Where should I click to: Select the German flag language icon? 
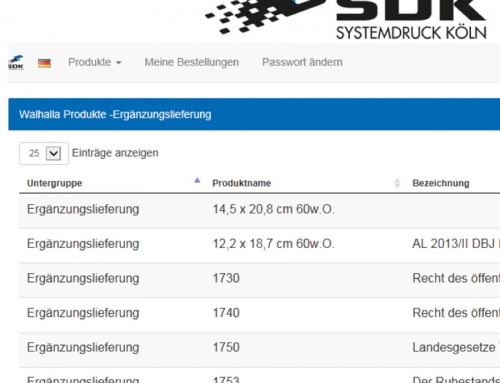tap(44, 63)
